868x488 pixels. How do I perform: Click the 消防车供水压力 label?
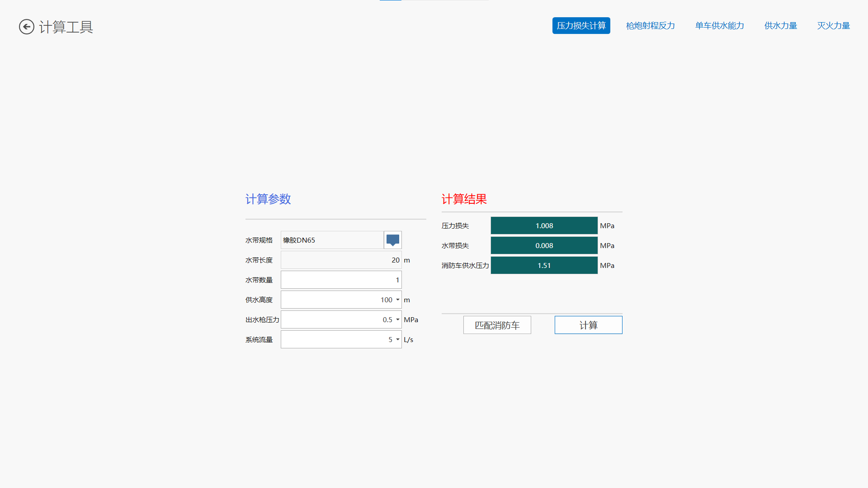(x=465, y=265)
